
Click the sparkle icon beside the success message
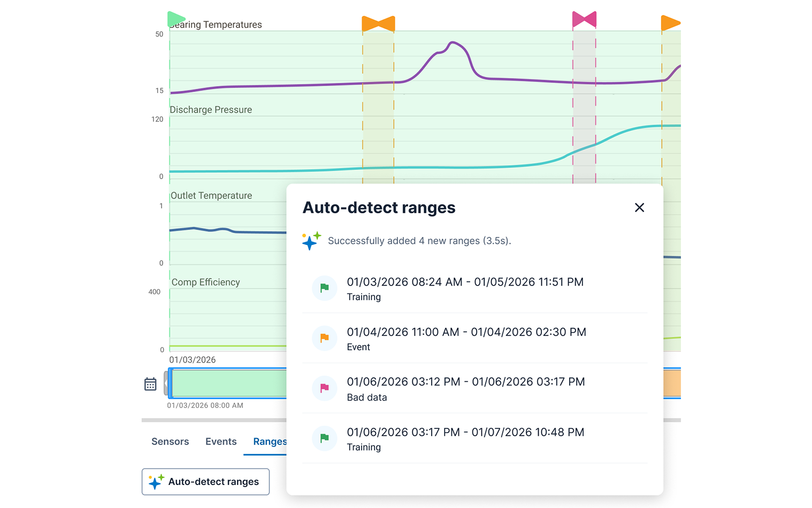[311, 241]
